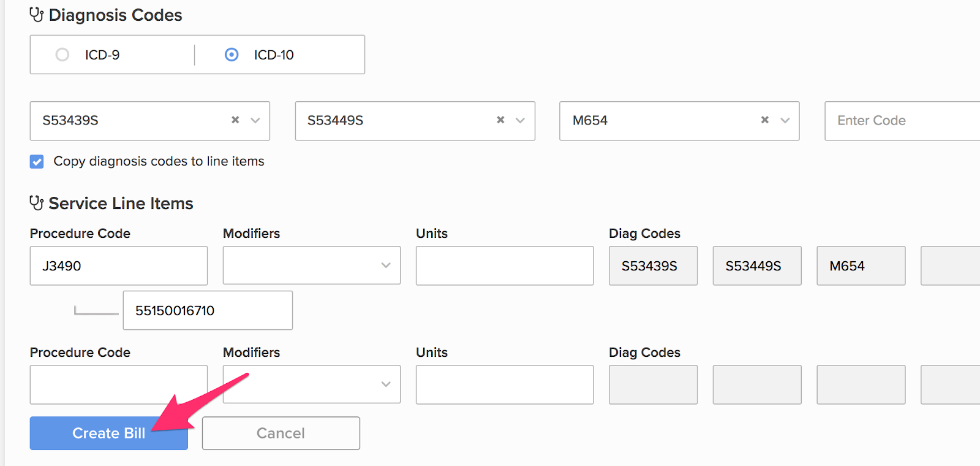The width and height of the screenshot is (980, 466).
Task: Expand the S53439S code dropdown
Action: 255,120
